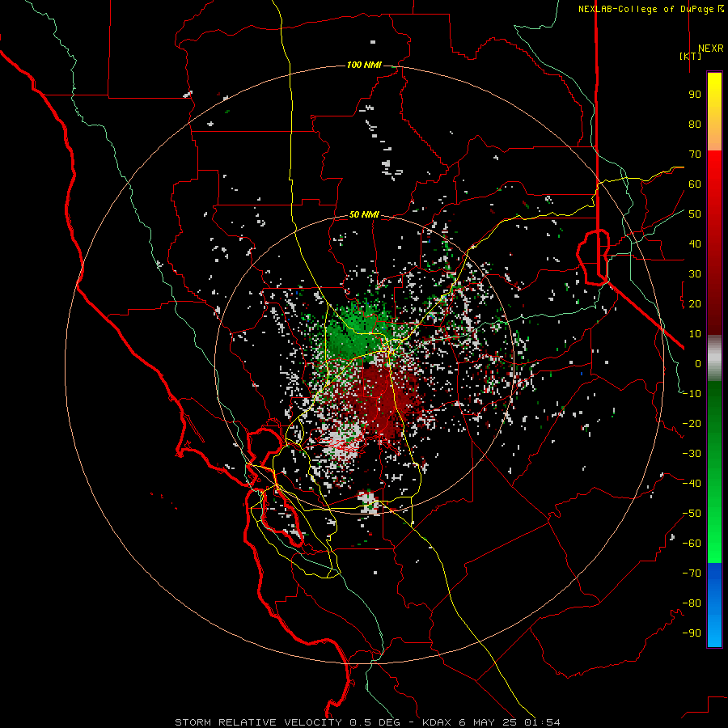This screenshot has height=728, width=728.
Task: Click the 30 value on velocity scale
Action: point(695,274)
